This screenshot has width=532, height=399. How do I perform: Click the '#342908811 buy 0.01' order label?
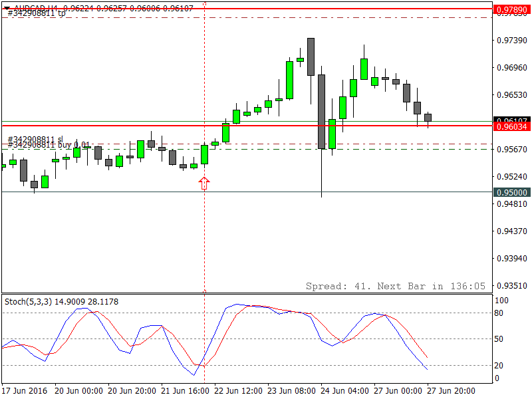[x=49, y=145]
